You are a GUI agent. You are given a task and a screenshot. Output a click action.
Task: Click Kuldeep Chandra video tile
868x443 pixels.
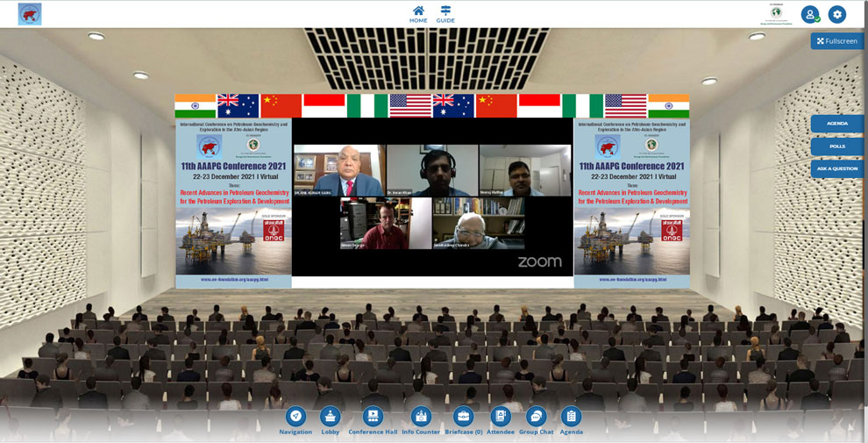[x=479, y=223]
